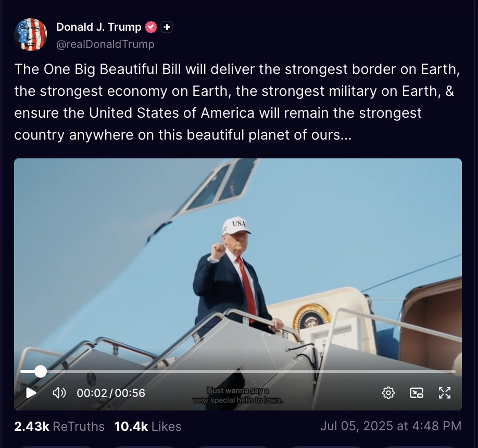Mute the video volume
This screenshot has height=448, width=478.
pos(59,393)
